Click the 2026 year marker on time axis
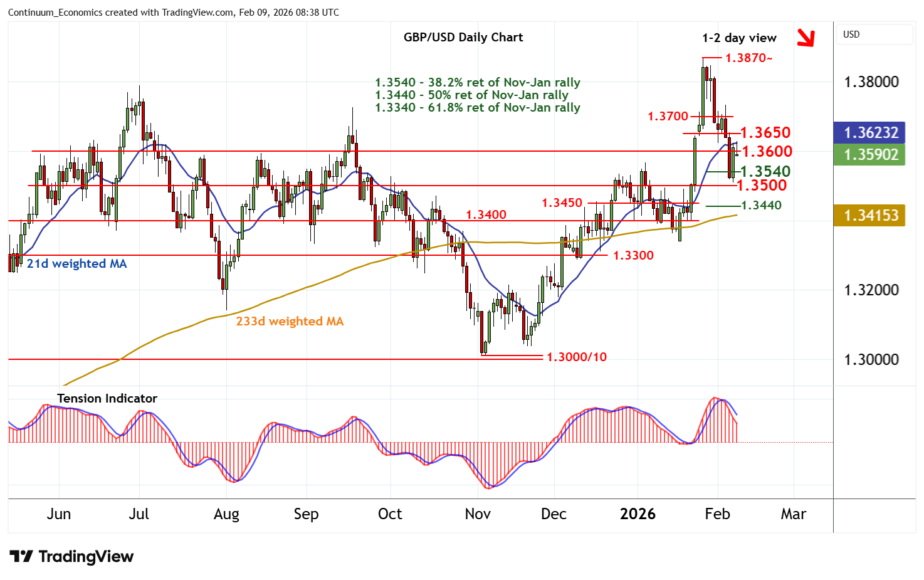The width and height of the screenshot is (924, 580). point(638,514)
